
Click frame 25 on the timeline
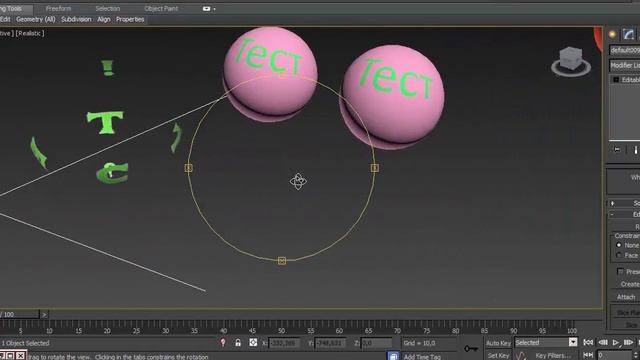pos(136,331)
